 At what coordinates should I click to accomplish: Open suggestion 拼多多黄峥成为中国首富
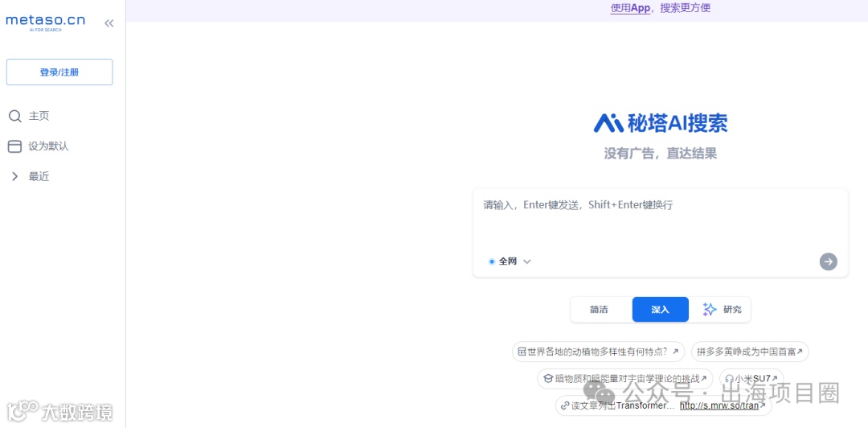[750, 352]
